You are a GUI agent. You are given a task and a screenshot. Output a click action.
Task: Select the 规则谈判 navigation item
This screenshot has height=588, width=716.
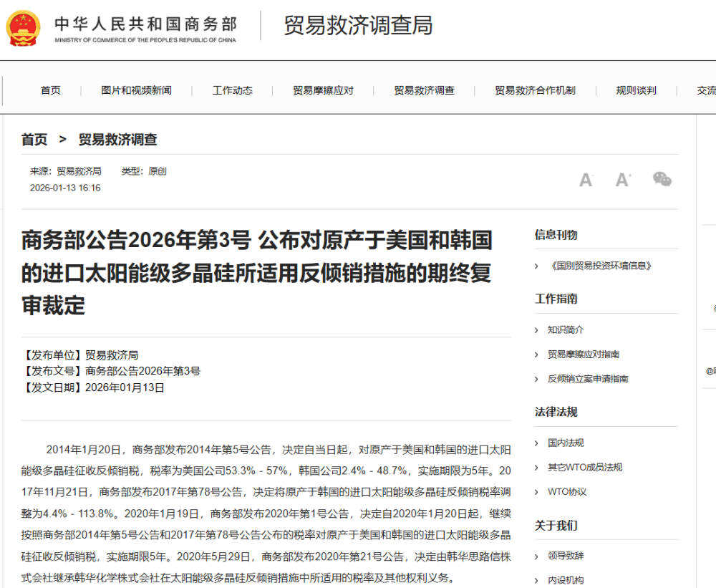click(x=636, y=90)
